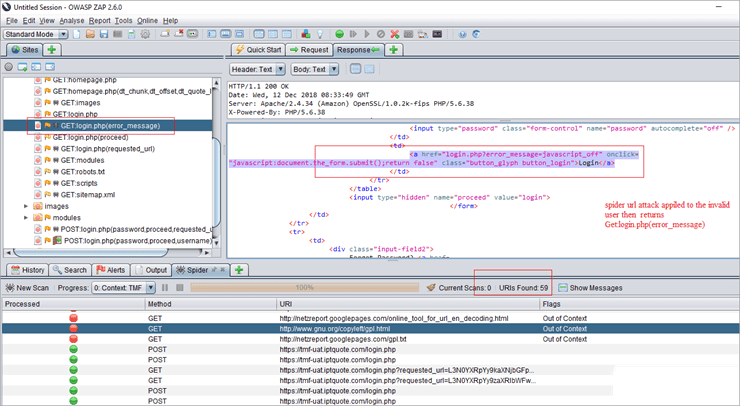Open the Header: Text view dropdown
This screenshot has width=740, height=406.
coord(257,70)
